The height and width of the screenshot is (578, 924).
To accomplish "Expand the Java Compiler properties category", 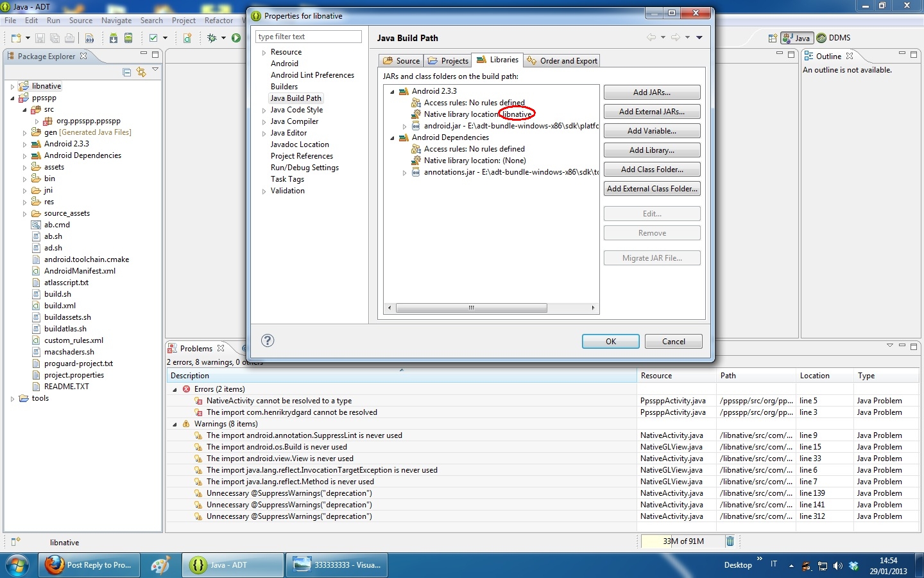I will pyautogui.click(x=264, y=122).
